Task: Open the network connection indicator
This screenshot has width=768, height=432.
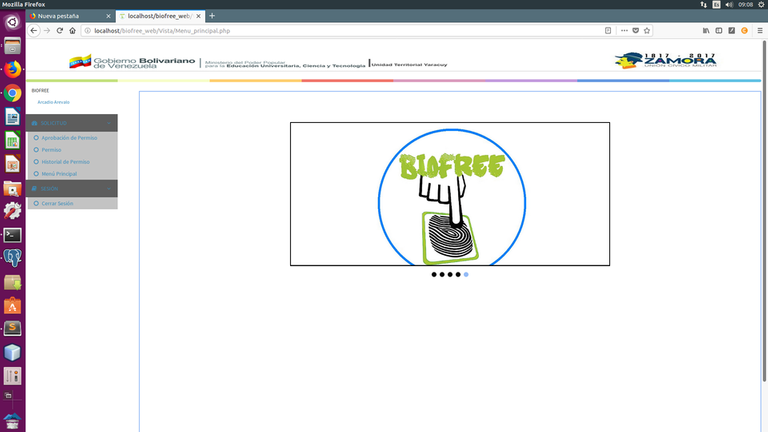Action: 703,4
